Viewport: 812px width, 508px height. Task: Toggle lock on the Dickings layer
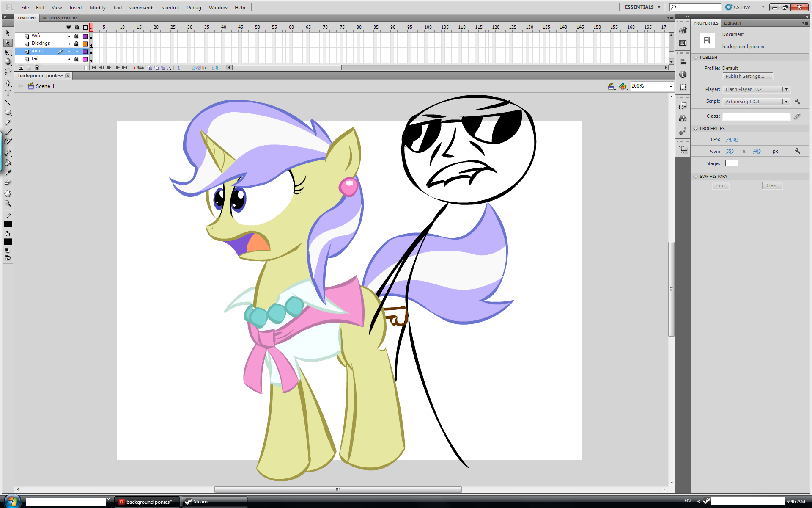click(77, 44)
